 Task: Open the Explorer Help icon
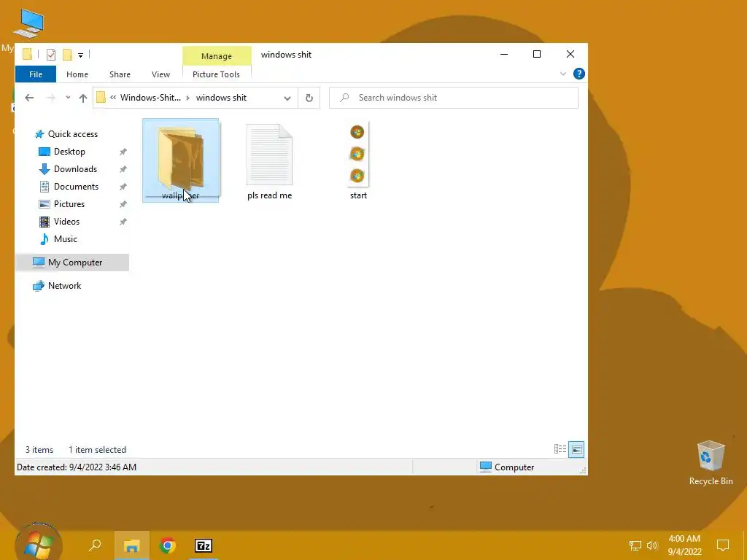[578, 74]
